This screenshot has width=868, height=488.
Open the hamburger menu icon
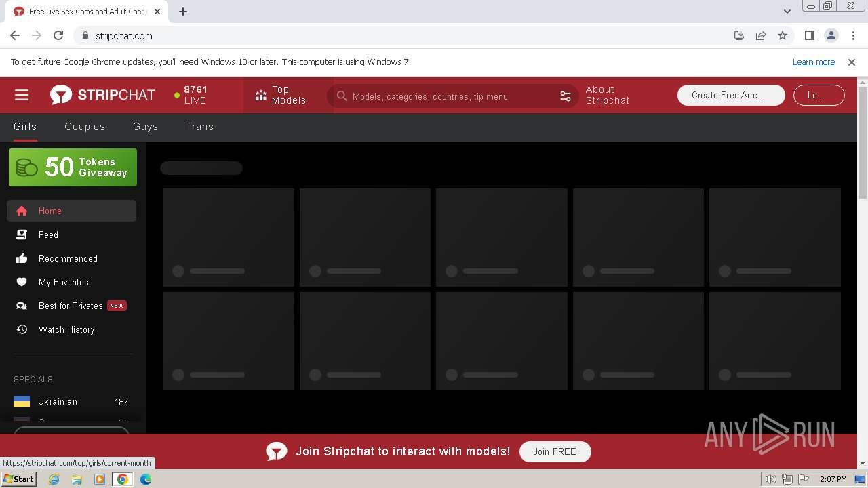[22, 95]
